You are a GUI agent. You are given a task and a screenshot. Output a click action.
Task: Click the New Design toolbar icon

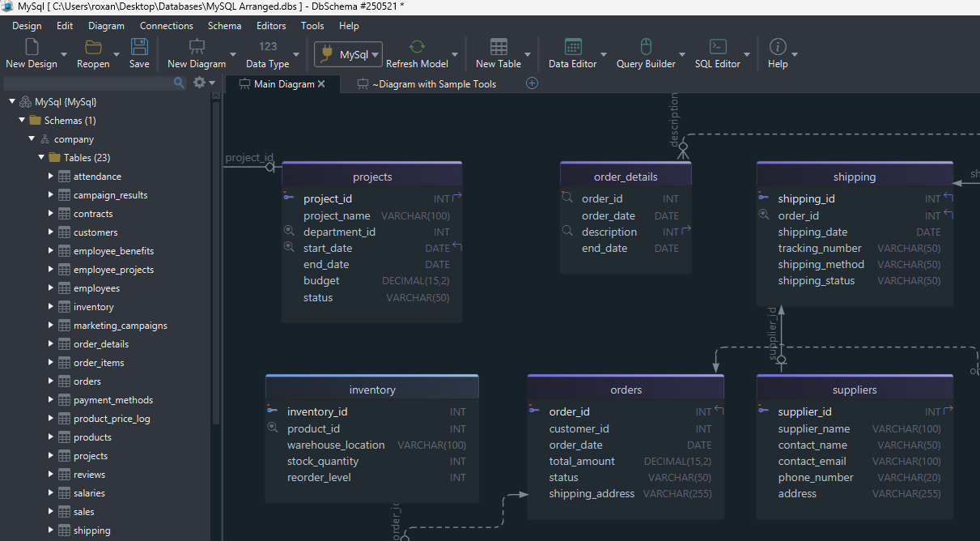[32, 47]
